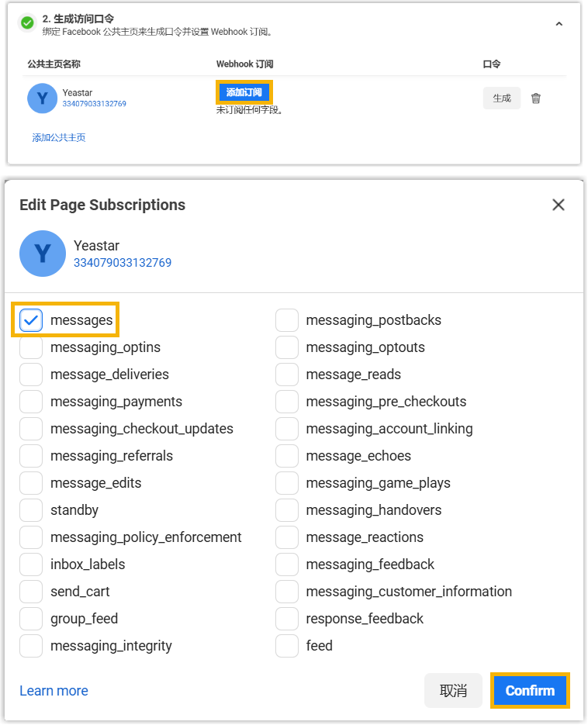Click the 生成 generate token button

click(x=502, y=98)
